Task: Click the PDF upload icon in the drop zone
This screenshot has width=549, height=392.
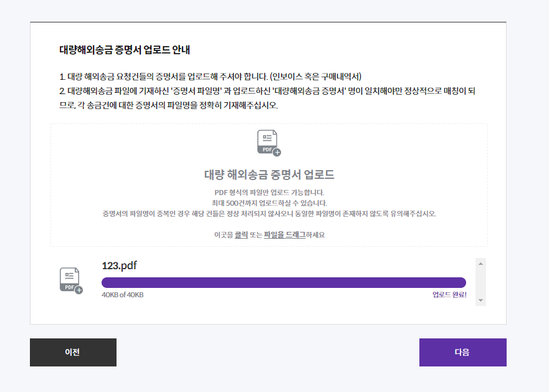Action: 269,142
